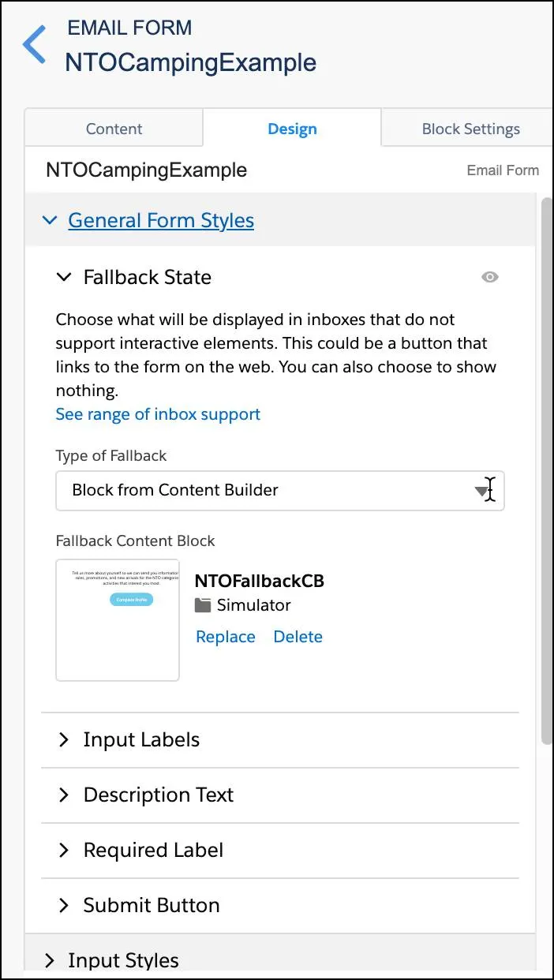Click the General Form Styles link
This screenshot has height=980, width=554.
(161, 220)
